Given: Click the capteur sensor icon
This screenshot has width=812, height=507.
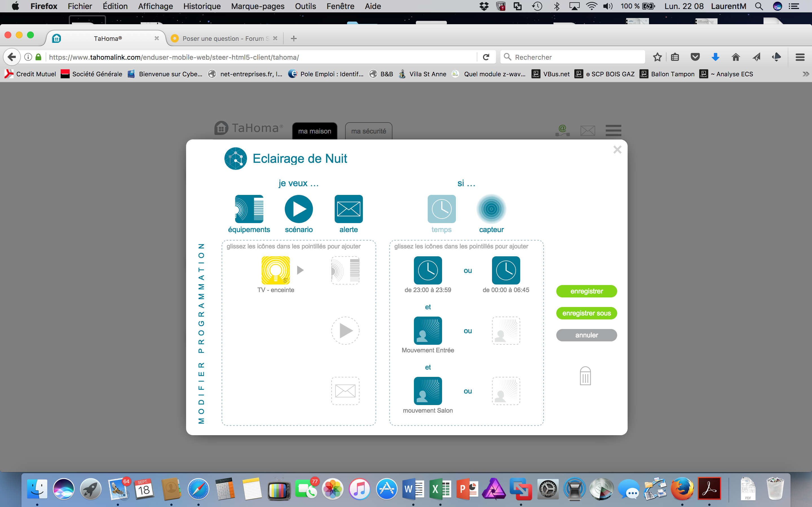Looking at the screenshot, I should coord(491,209).
